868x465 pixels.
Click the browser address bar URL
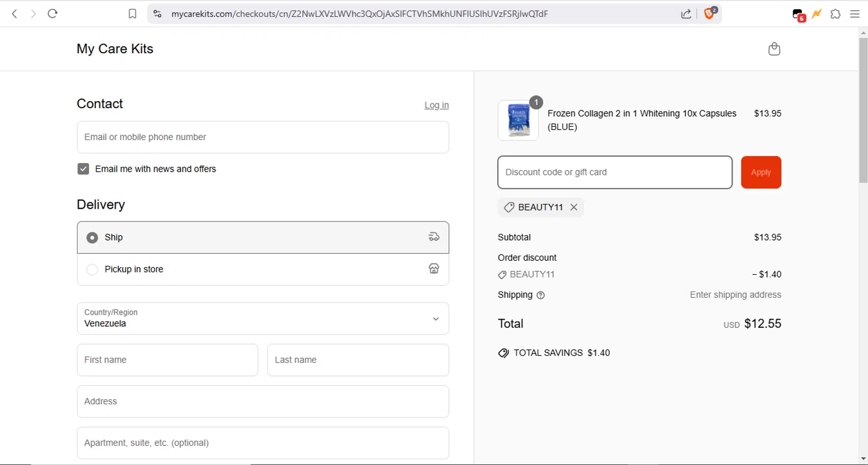[359, 14]
